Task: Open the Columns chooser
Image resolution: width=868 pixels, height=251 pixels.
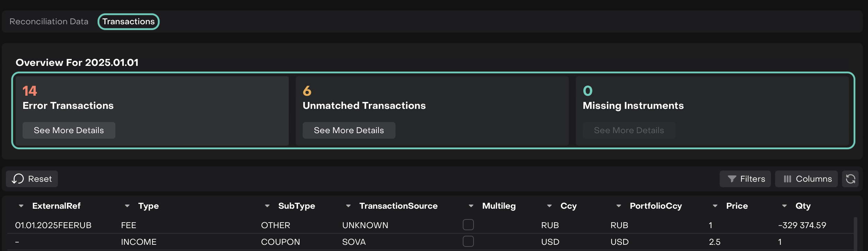Action: [807, 179]
